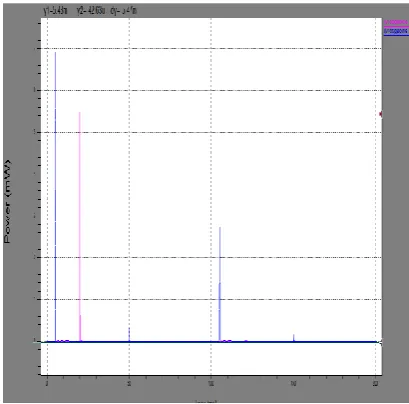Select the blue trace legend entry

(x=396, y=31)
